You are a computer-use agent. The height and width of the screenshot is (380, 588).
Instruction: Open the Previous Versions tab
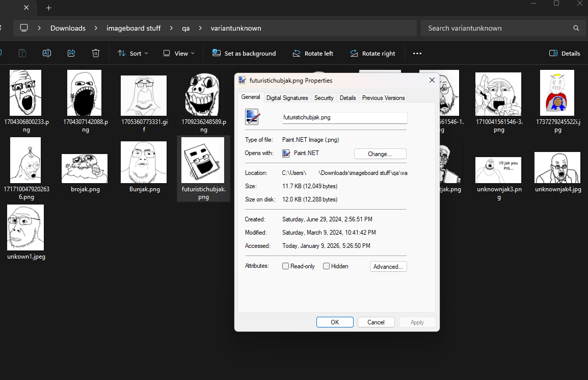(x=383, y=98)
